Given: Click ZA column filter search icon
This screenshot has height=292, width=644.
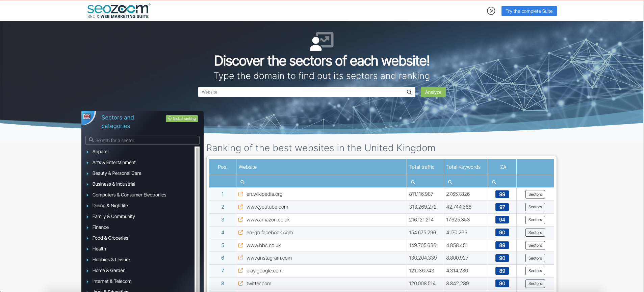Looking at the screenshot, I should 494,182.
